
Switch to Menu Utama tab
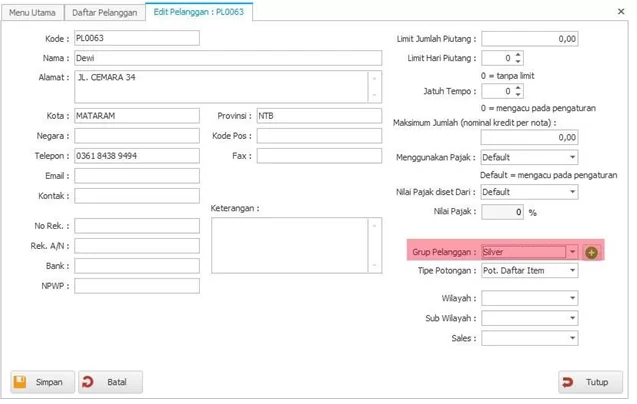point(33,11)
